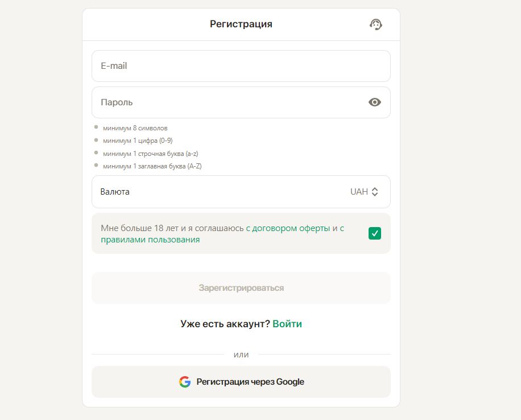Click the минимум 1 цифра requirement

click(x=138, y=141)
